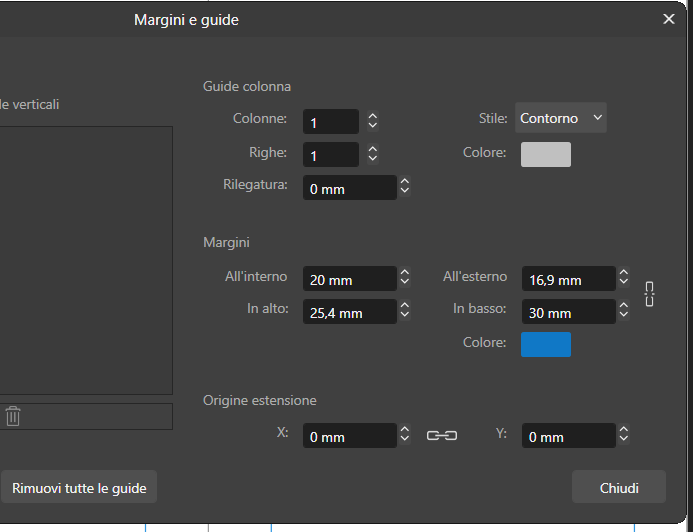Click the Origine estensione Y field
This screenshot has height=532, width=693.
tap(569, 436)
